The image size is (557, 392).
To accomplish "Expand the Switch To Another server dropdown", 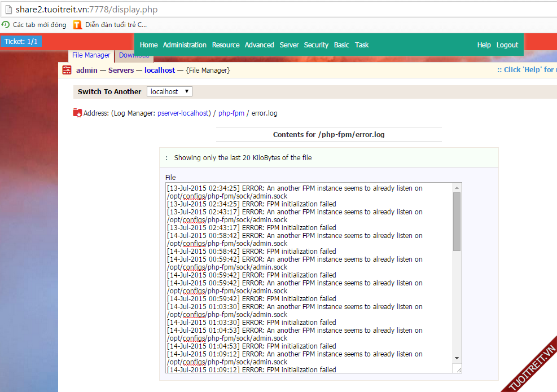I will pos(169,91).
